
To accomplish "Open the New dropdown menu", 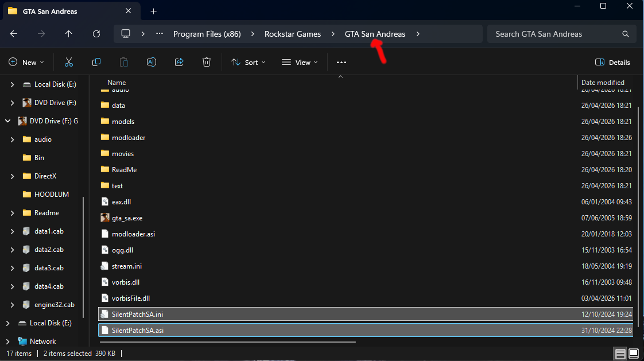I will (x=26, y=63).
